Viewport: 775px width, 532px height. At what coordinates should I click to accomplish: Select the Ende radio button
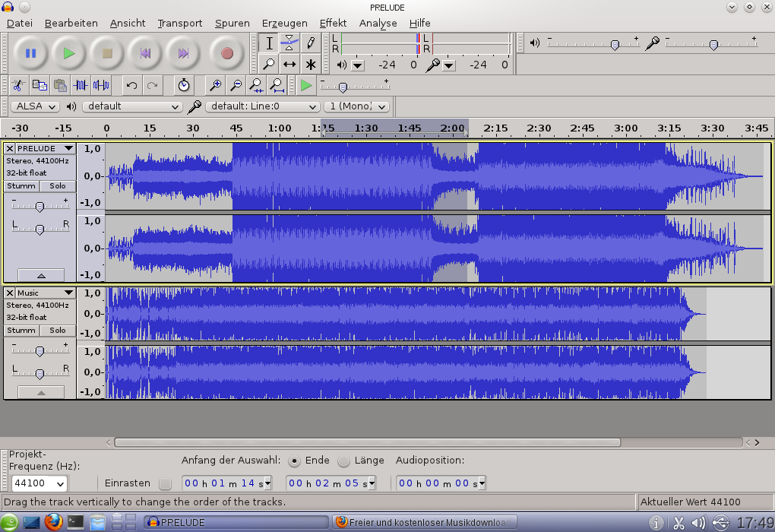tap(294, 461)
